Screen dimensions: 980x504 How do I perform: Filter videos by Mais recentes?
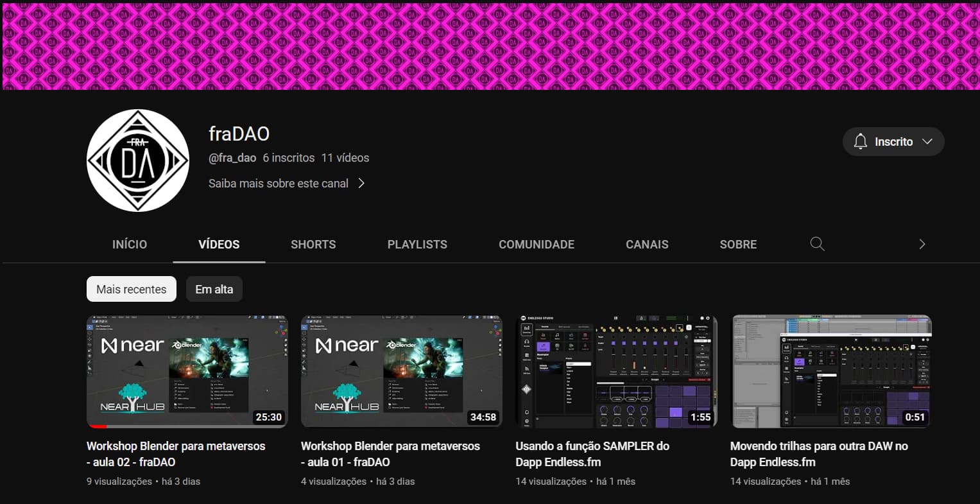point(132,290)
